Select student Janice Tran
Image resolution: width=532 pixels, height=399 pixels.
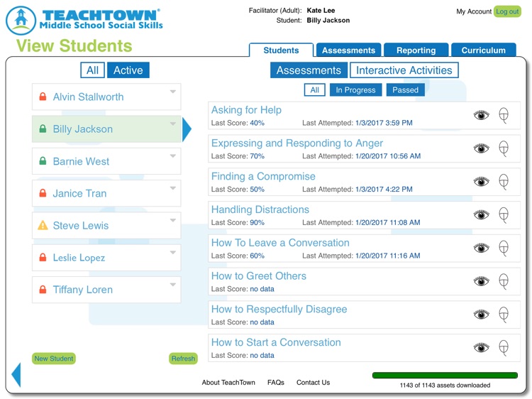(106, 193)
